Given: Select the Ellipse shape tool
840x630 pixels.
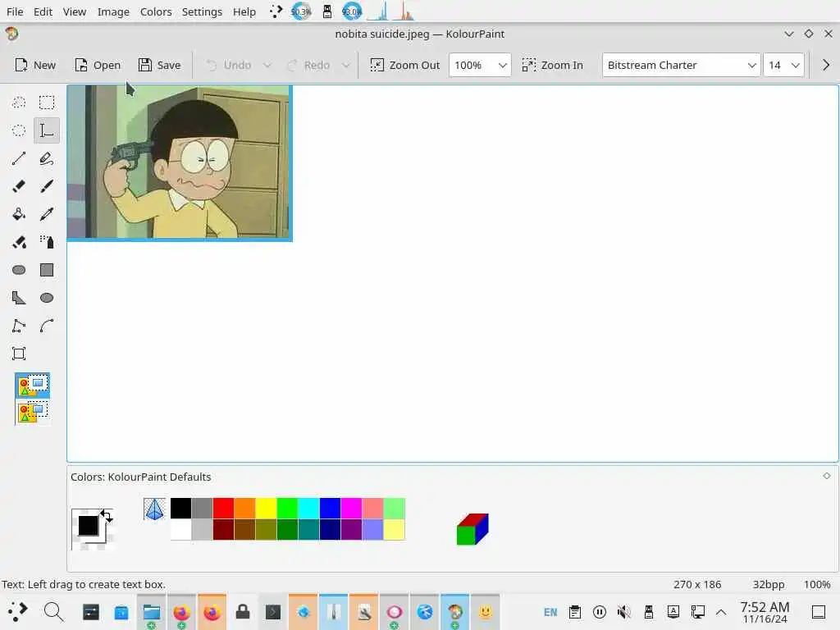Looking at the screenshot, I should pyautogui.click(x=47, y=297).
